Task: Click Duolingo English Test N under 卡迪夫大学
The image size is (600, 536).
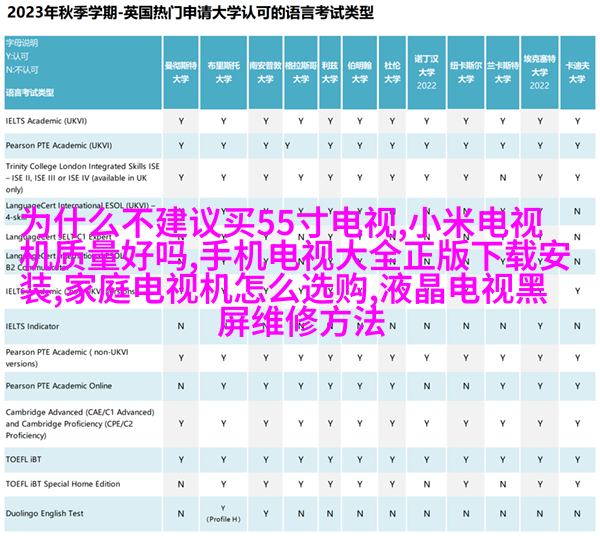Action: point(577,513)
